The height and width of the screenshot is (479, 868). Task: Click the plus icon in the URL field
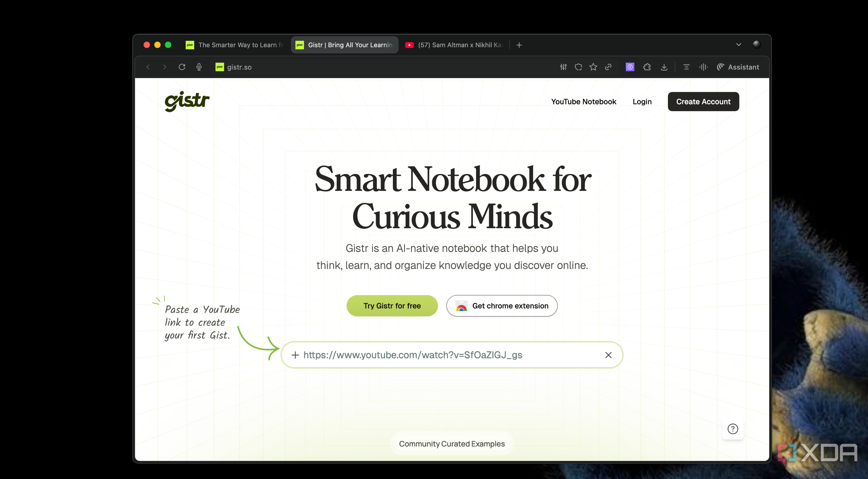295,355
